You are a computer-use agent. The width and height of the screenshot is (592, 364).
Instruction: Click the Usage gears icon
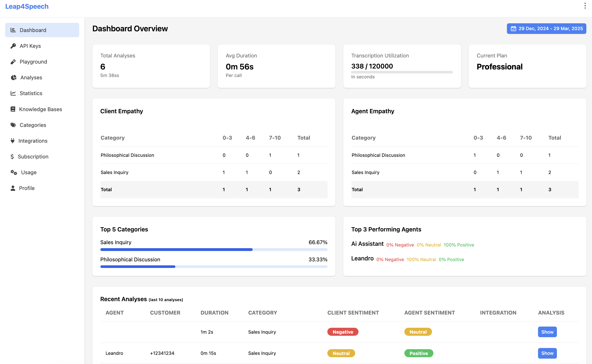tap(14, 172)
